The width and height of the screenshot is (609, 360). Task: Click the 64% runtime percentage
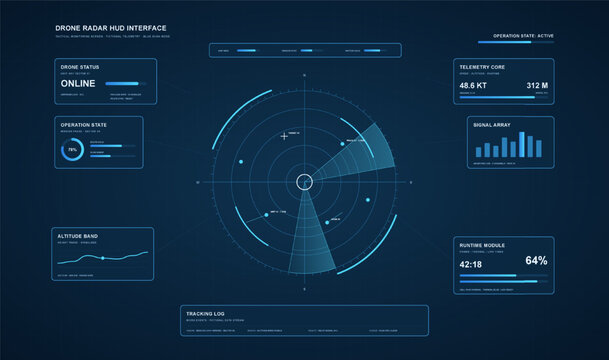536,260
